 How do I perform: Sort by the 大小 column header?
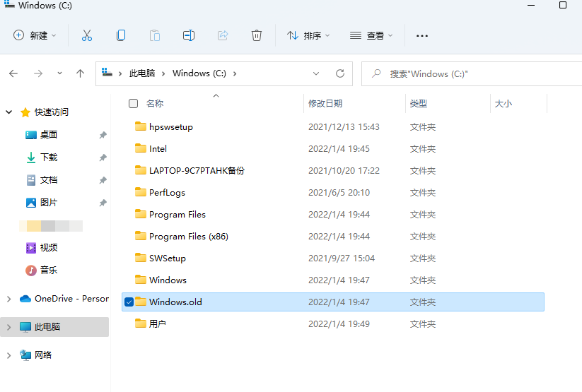coord(504,103)
